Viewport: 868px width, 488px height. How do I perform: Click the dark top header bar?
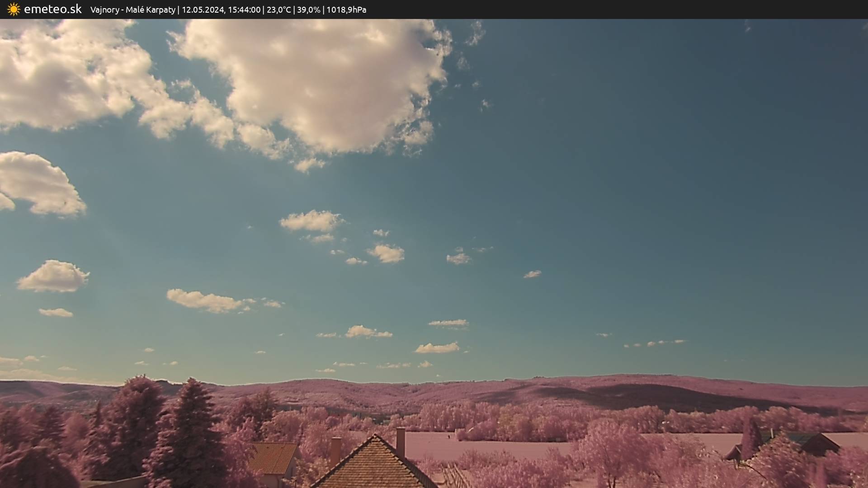[x=588, y=9]
